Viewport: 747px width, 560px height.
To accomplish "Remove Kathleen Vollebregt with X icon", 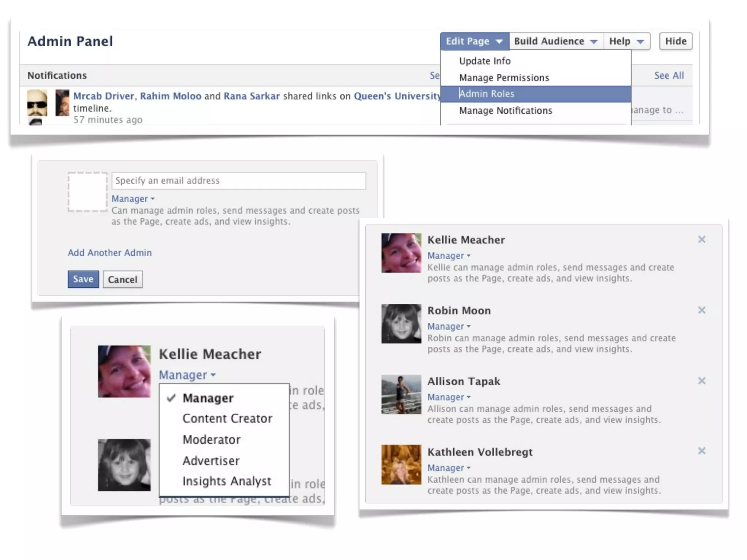I will point(701,451).
